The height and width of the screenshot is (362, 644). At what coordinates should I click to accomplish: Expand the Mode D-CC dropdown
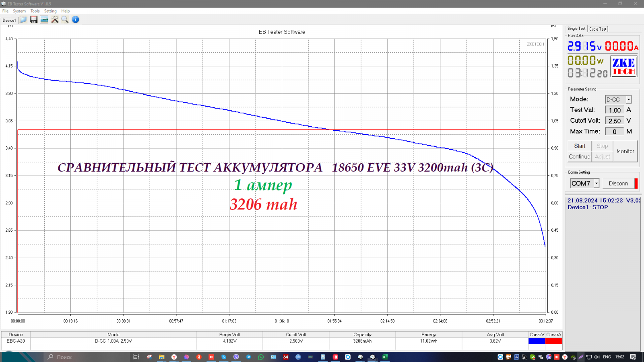(x=628, y=100)
